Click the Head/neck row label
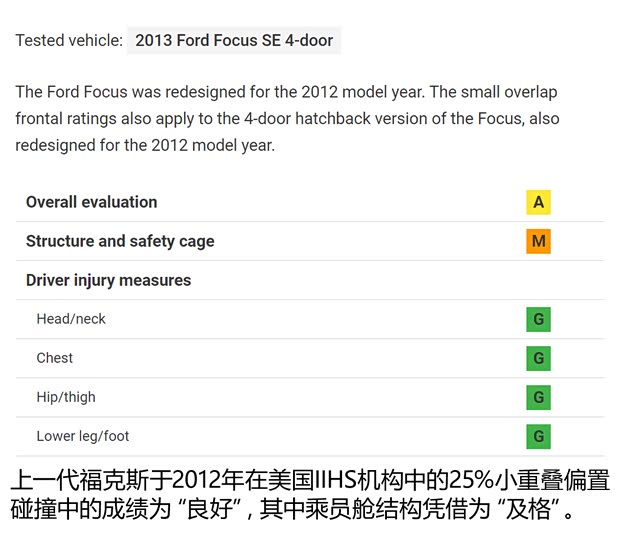Screen dimensions: 620x536 click(x=71, y=319)
